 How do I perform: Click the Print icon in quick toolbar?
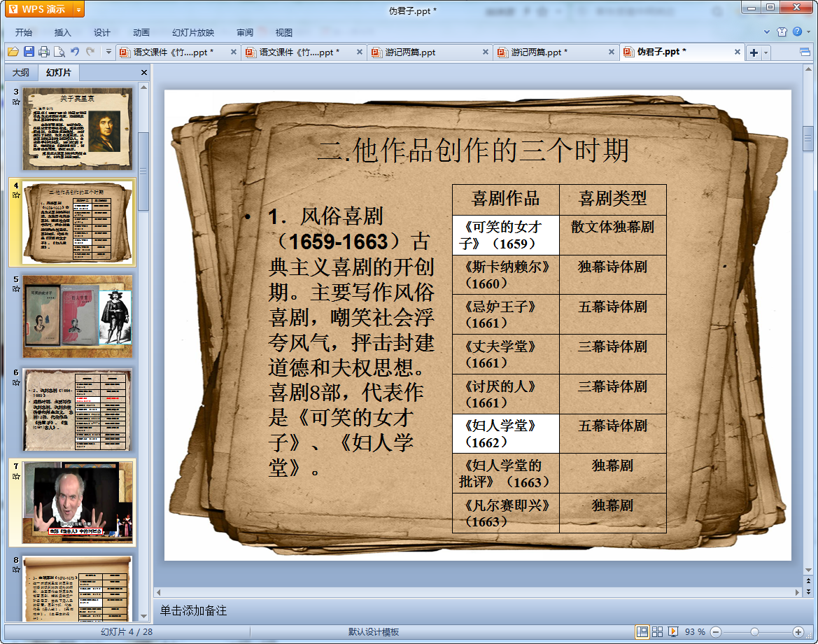[x=44, y=52]
